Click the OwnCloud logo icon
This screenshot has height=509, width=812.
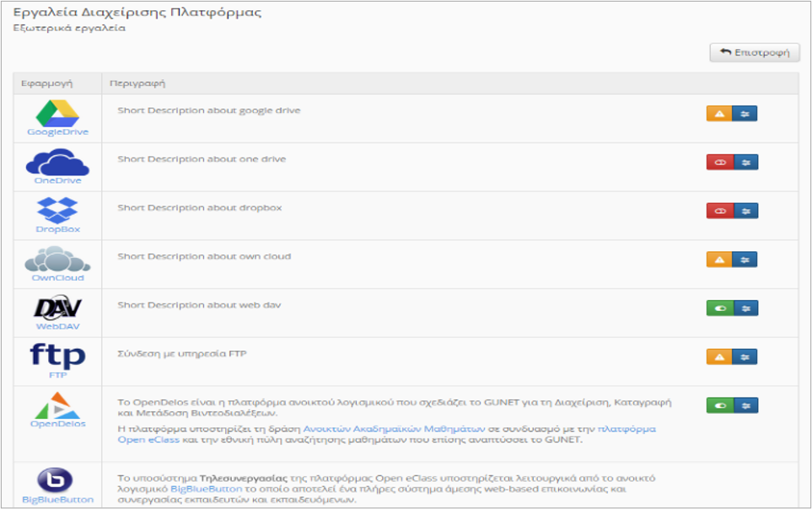[x=57, y=259]
